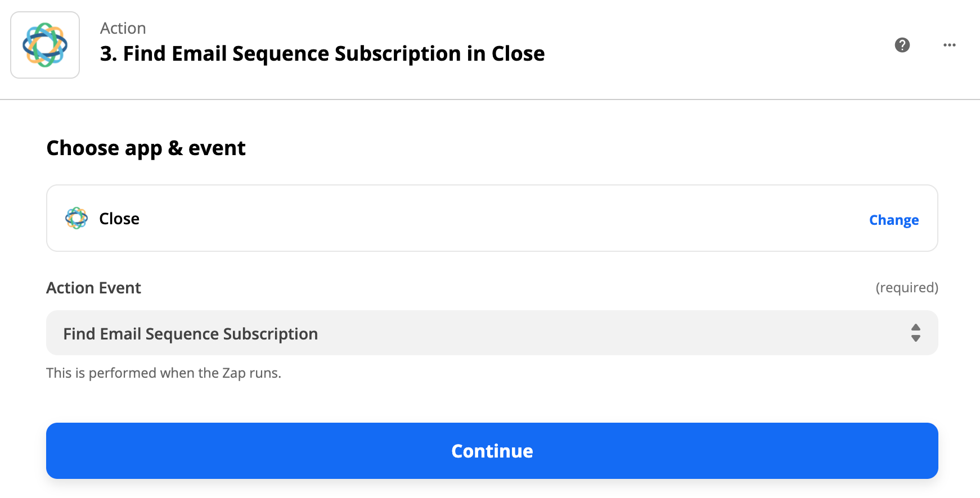The height and width of the screenshot is (498, 980).
Task: Click the up/down arrows on Action Event selector
Action: [x=915, y=333]
